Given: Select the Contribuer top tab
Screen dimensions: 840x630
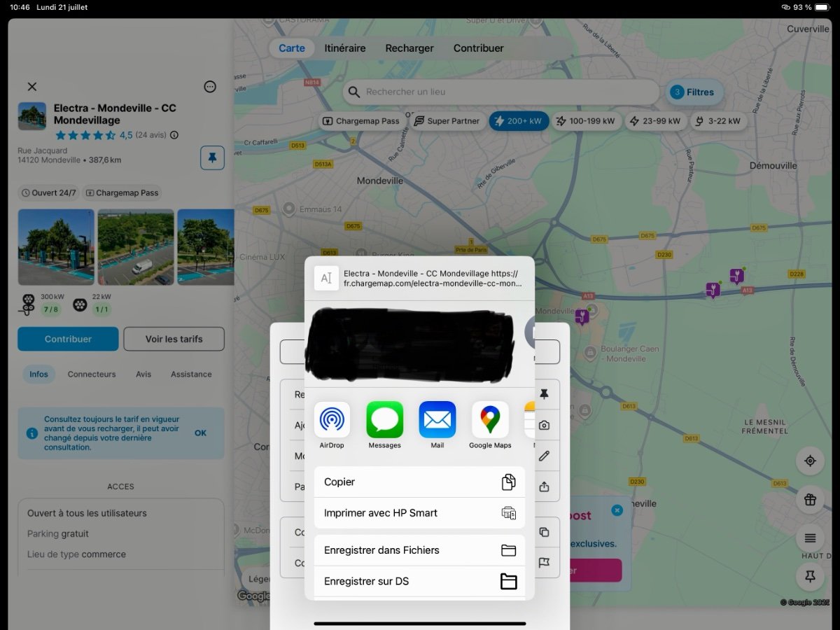Looking at the screenshot, I should pos(479,48).
